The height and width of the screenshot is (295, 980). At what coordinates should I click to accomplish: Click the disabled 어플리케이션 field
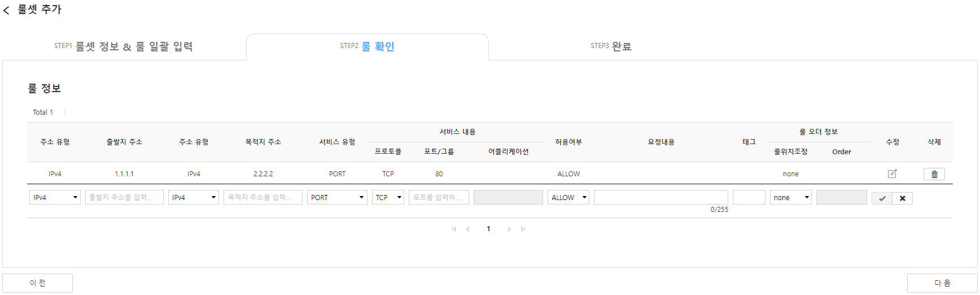[508, 197]
